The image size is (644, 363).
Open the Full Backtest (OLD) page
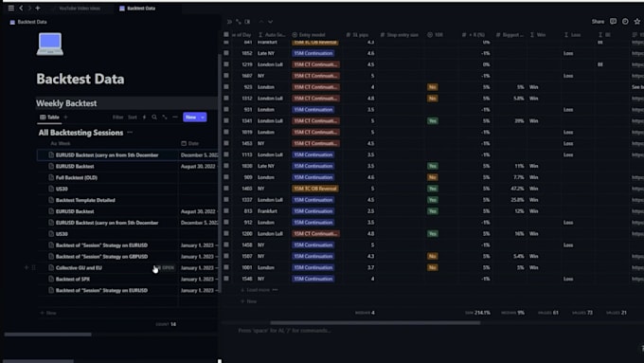pos(77,177)
